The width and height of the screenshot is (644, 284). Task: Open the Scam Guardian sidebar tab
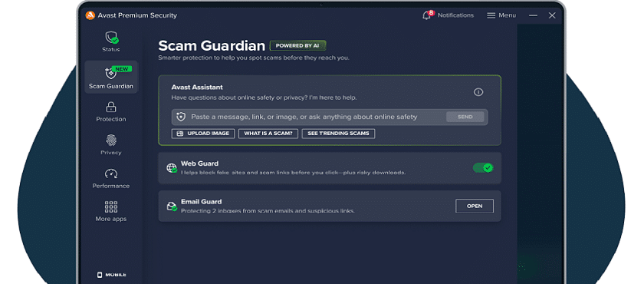(111, 77)
